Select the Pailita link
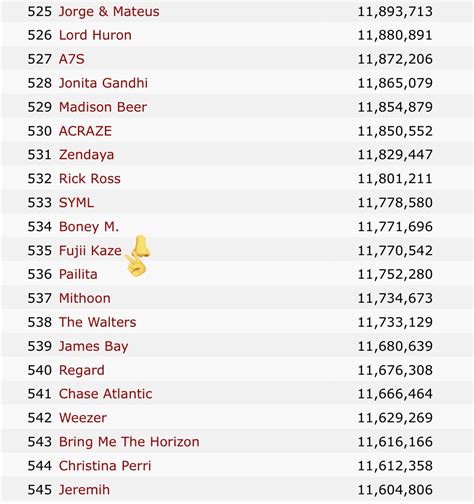The height and width of the screenshot is (504, 474). 78,274
